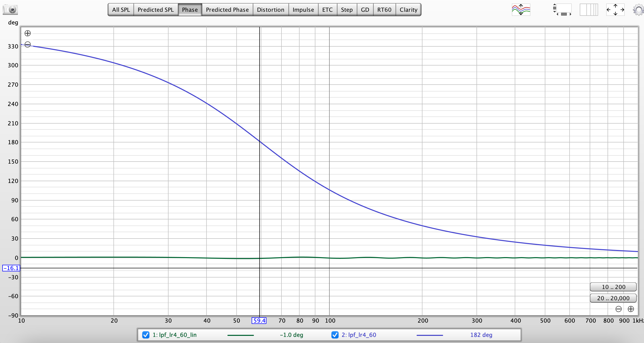Click the -1.0 deg legend value

[291, 335]
